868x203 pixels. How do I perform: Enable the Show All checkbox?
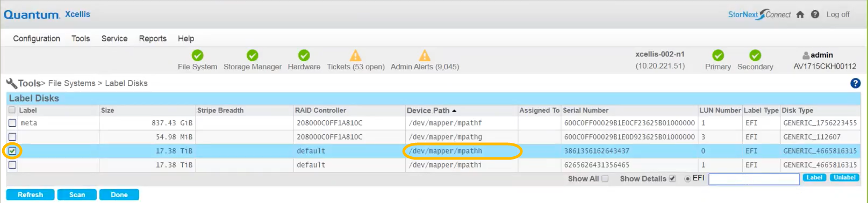605,178
